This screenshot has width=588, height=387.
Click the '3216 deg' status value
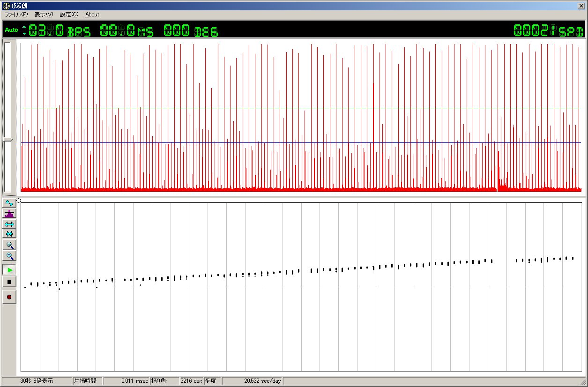point(191,381)
